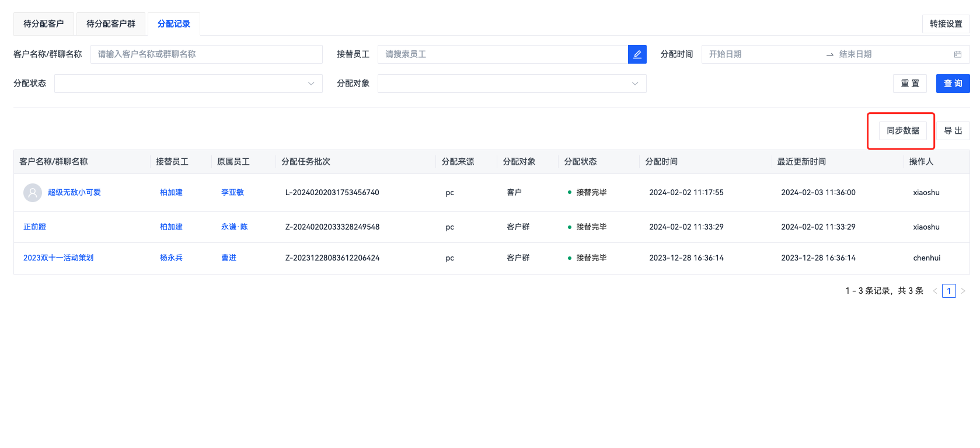
Task: Open original employee 李亚敏
Action: [x=232, y=193]
